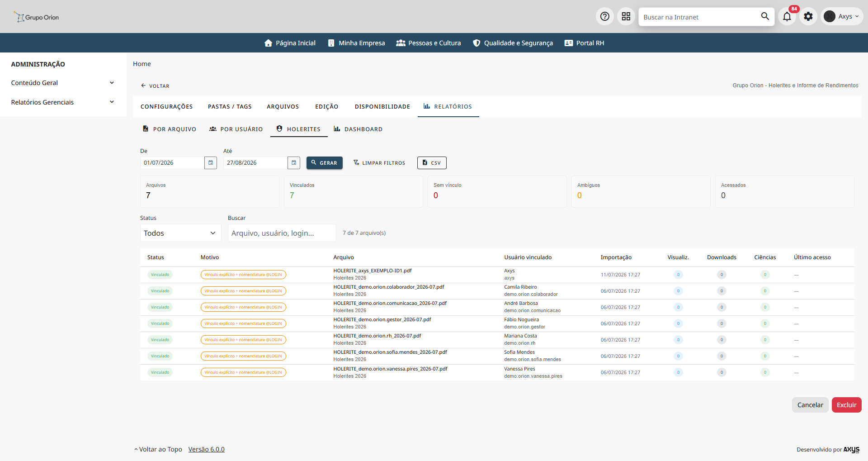Click the Portal RH card icon
Viewport: 868px width, 461px height.
pos(569,43)
